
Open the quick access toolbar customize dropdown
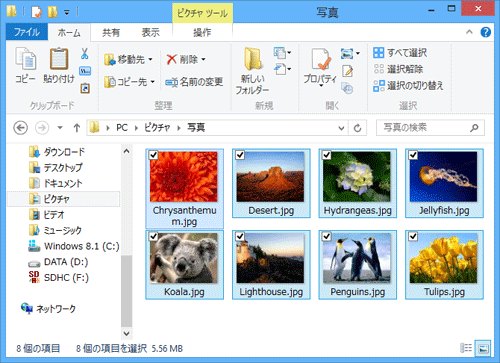pyautogui.click(x=67, y=13)
